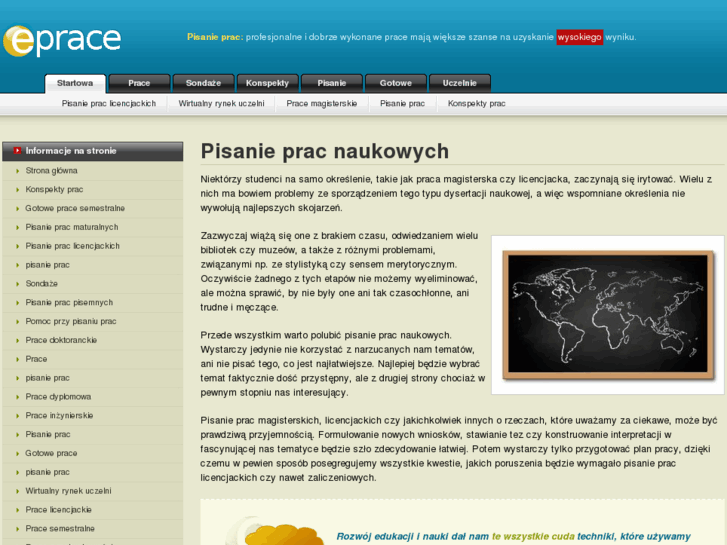
Task: Open the Konspekty prac submenu link
Action: (477, 103)
